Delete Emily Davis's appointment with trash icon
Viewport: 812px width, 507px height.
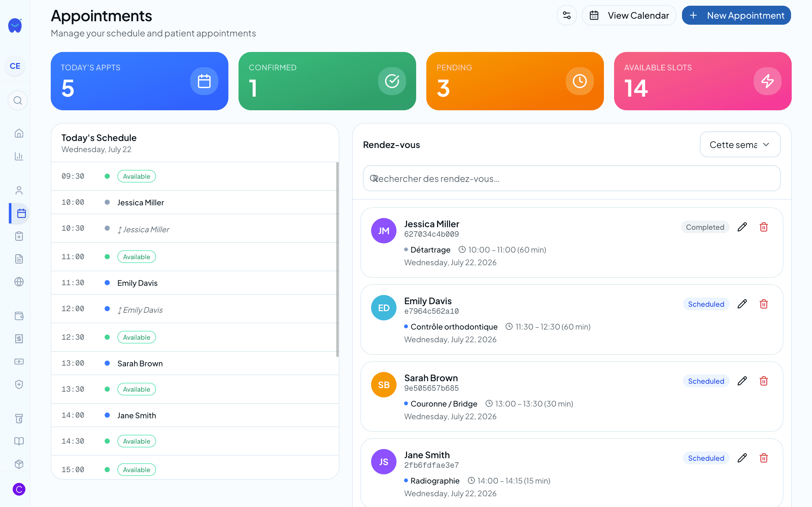click(764, 304)
